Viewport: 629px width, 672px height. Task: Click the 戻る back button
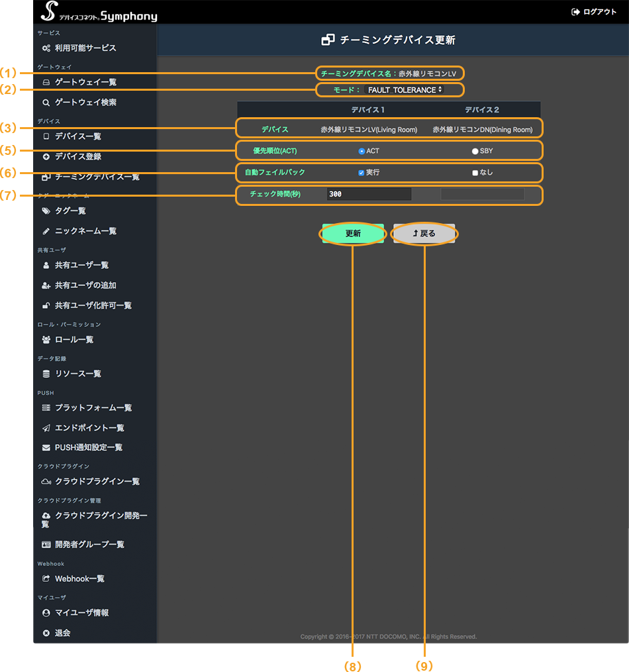click(424, 234)
